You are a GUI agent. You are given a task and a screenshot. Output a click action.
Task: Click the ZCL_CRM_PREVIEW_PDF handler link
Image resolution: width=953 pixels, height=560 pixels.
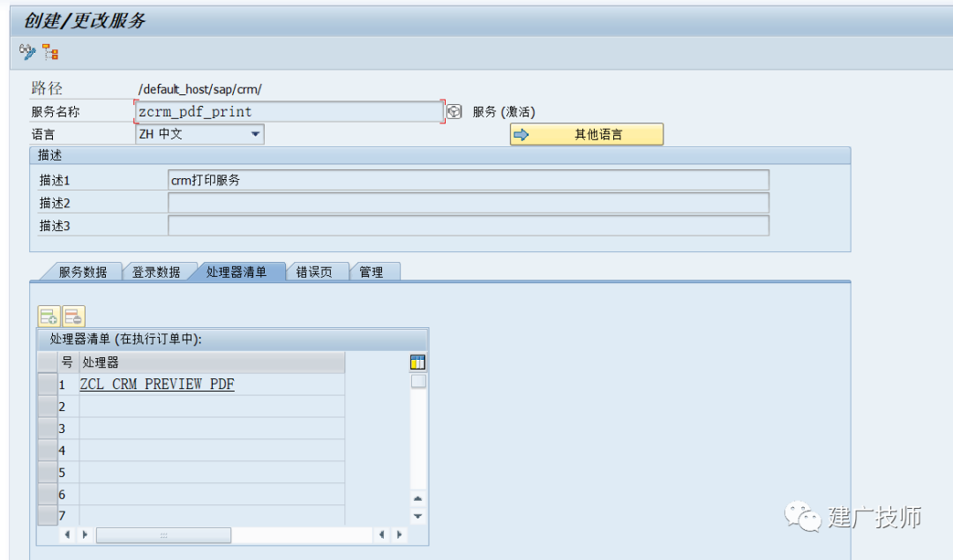[157, 384]
